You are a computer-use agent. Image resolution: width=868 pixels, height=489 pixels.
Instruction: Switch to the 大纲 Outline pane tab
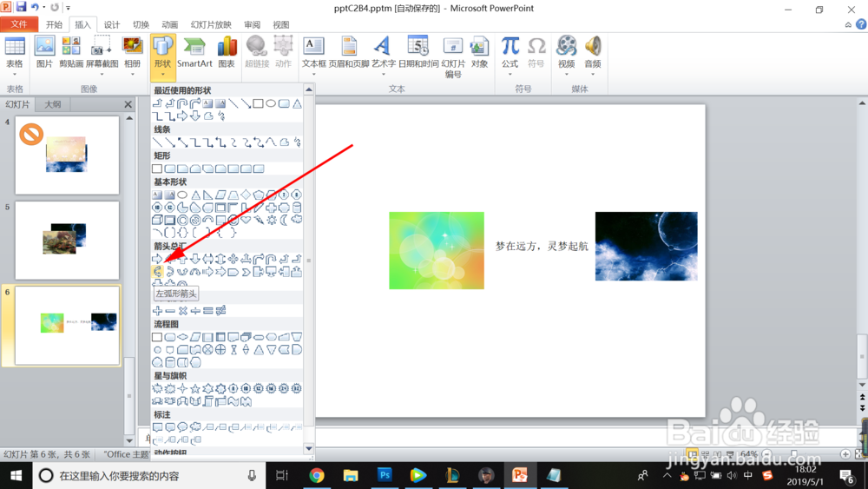click(x=53, y=104)
